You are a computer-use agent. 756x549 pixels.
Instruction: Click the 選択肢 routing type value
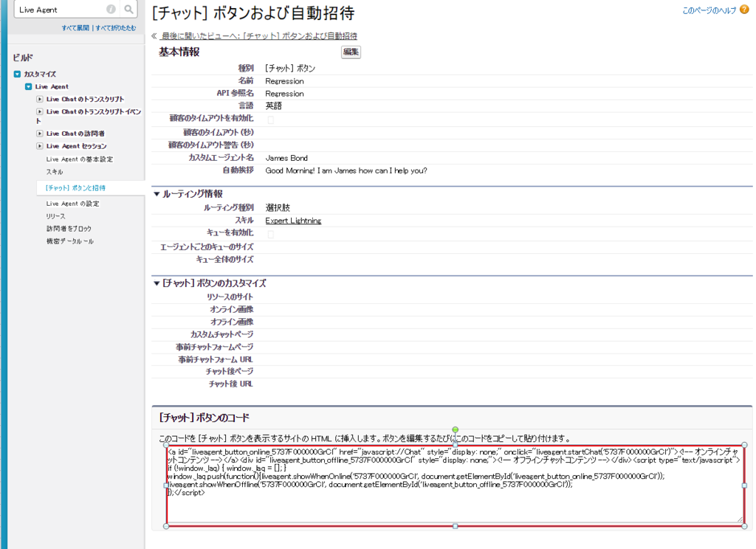coord(278,207)
